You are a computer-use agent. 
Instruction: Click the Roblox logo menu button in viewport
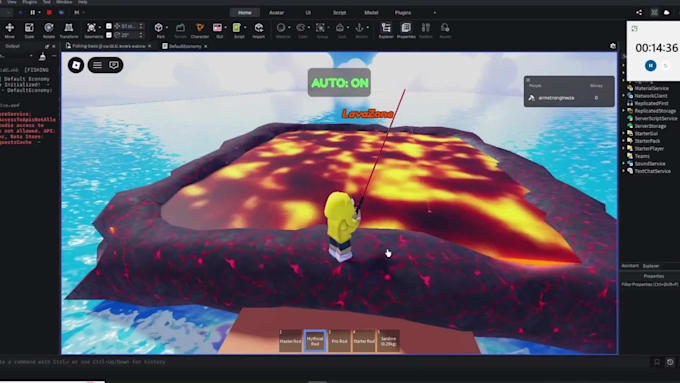click(76, 65)
